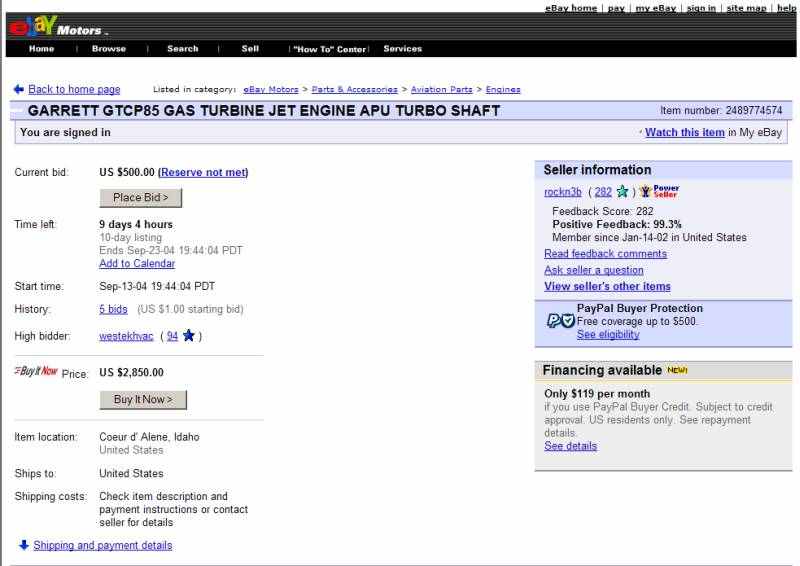Click the NEW! financing badge
The image size is (800, 566).
(678, 371)
